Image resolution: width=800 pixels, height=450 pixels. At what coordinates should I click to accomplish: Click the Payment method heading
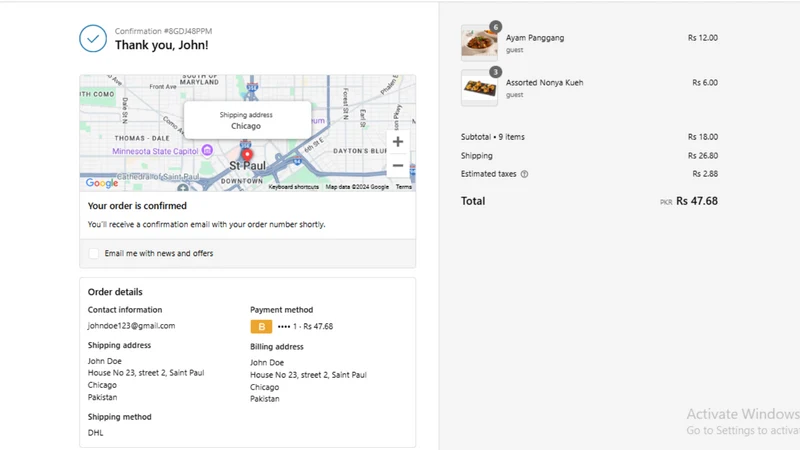pyautogui.click(x=281, y=310)
